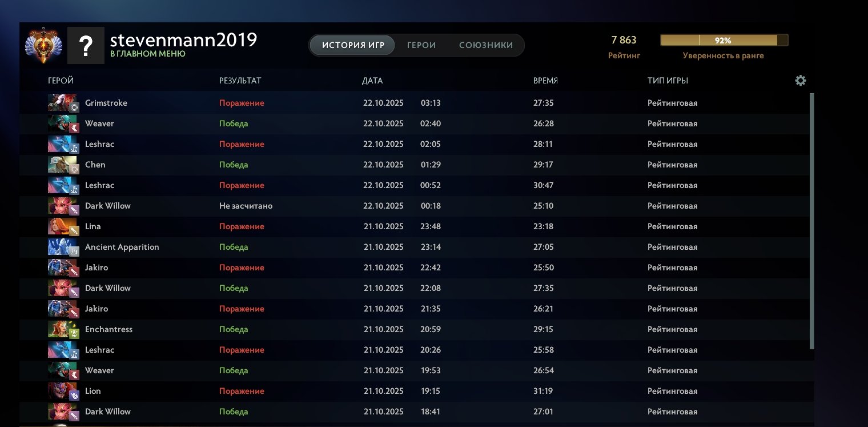This screenshot has width=868, height=427.
Task: Click the Дата column header
Action: (372, 81)
